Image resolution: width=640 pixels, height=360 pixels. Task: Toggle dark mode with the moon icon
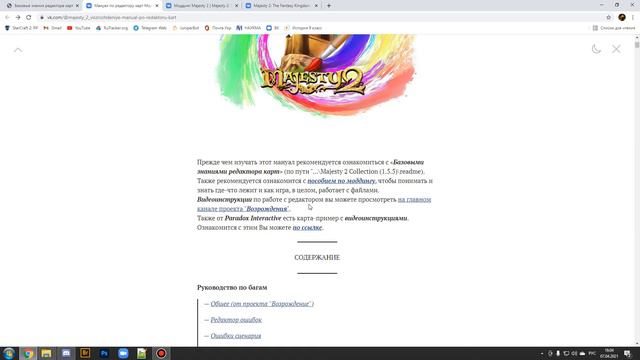[x=596, y=49]
